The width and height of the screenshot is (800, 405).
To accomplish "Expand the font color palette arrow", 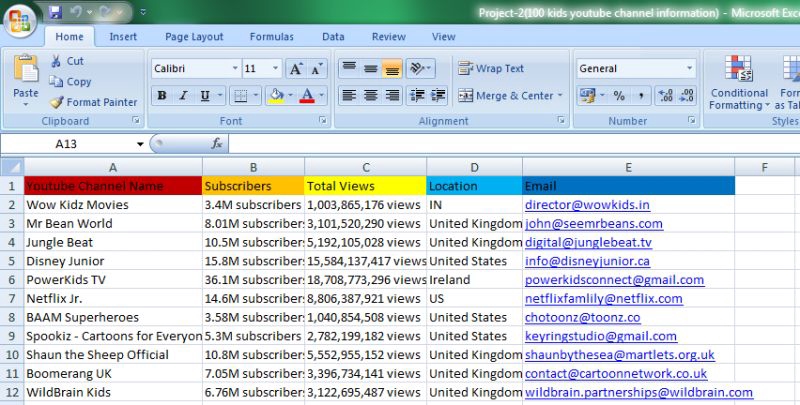I will click(322, 95).
